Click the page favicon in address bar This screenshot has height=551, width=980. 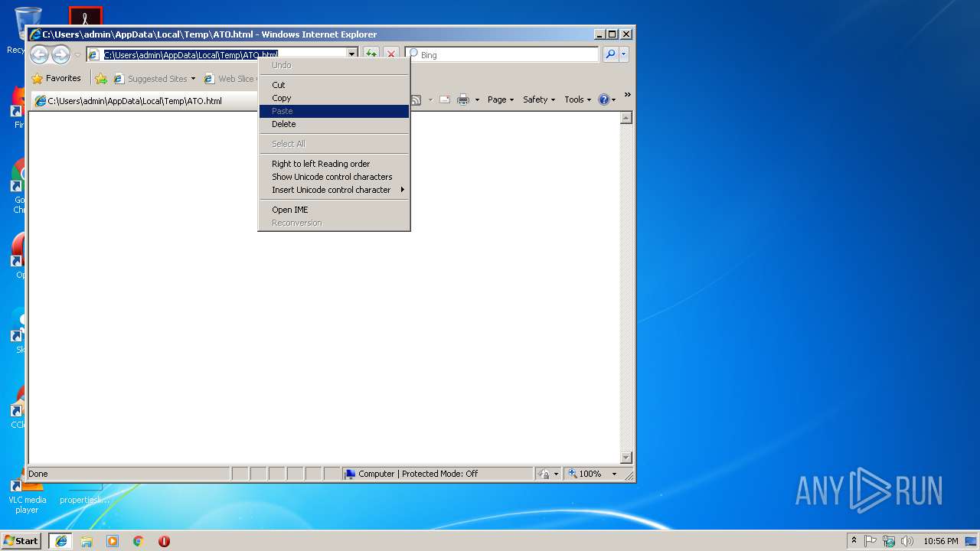[x=94, y=54]
